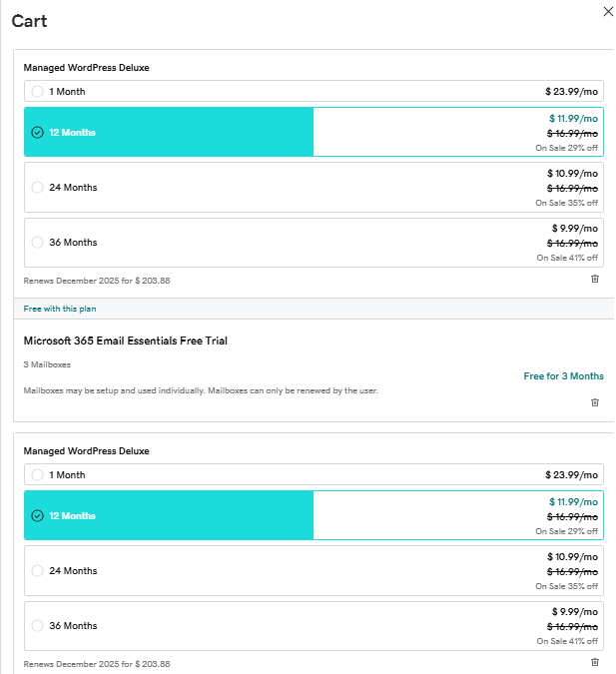Delete first Managed WordPress Deluxe with trash icon
Image resolution: width=616 pixels, height=674 pixels.
(x=594, y=279)
